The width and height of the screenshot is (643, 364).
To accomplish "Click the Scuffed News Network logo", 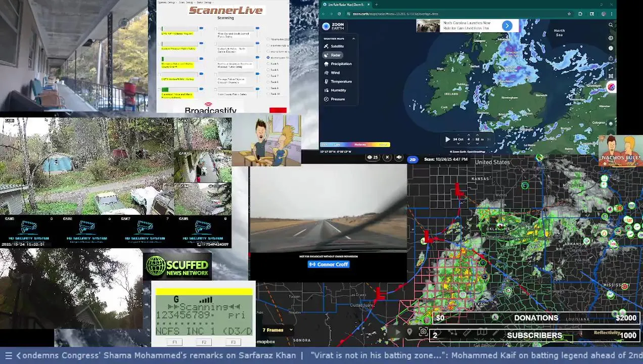I will (177, 266).
